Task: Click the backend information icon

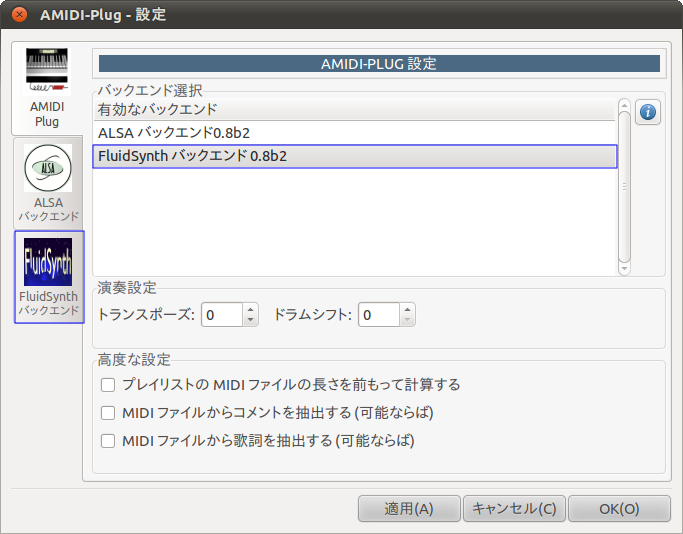Action: click(648, 112)
